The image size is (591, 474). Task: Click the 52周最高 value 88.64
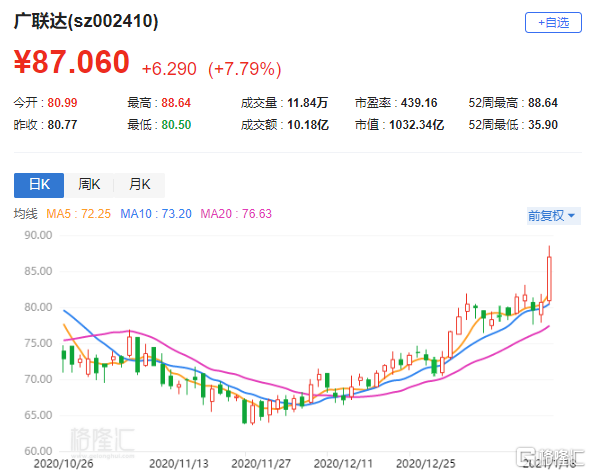pyautogui.click(x=543, y=102)
